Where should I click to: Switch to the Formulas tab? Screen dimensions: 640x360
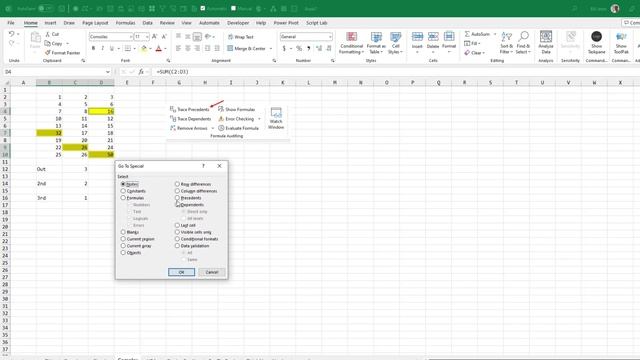point(125,23)
